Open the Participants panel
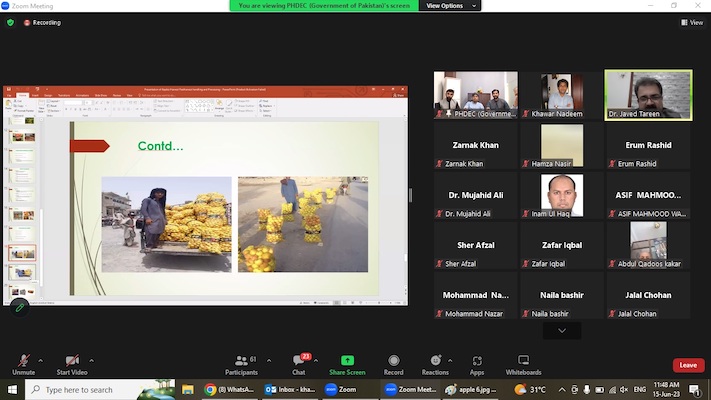711x400 pixels. pos(240,360)
